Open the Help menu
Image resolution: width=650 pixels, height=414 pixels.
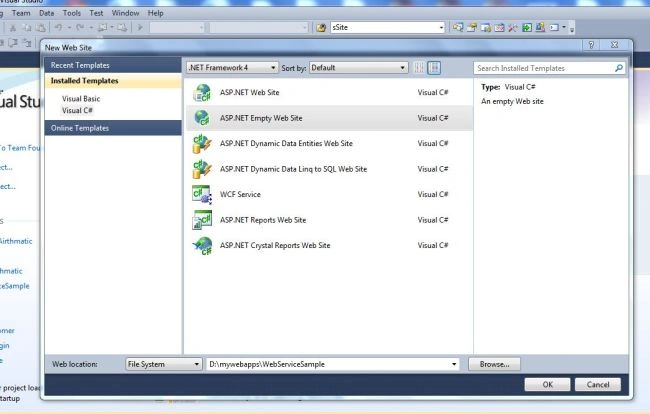pos(155,13)
